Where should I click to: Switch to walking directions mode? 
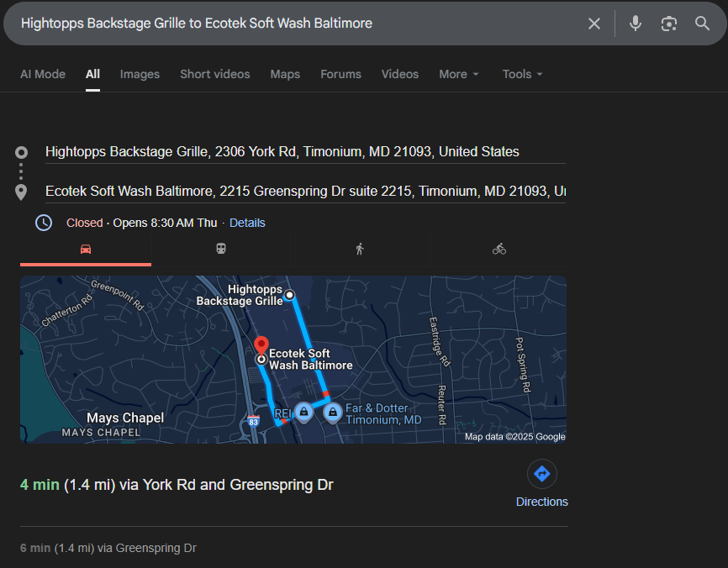(360, 249)
